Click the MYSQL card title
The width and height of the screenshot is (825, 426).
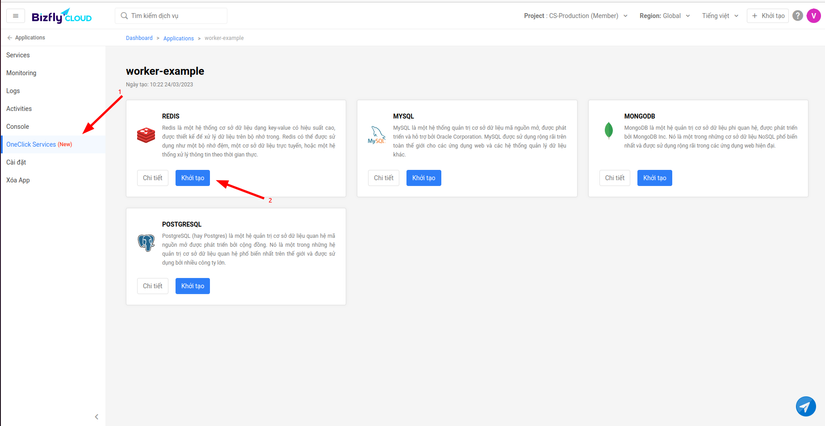403,116
